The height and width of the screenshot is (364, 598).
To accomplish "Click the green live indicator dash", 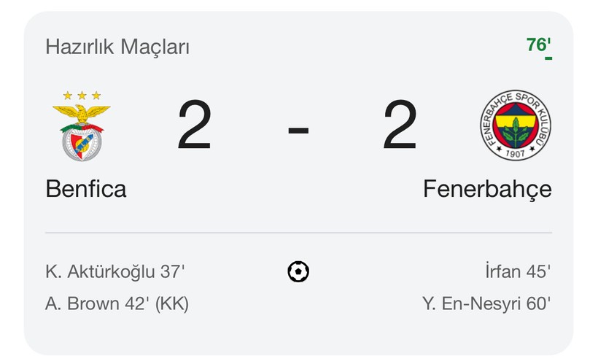I will [x=548, y=58].
